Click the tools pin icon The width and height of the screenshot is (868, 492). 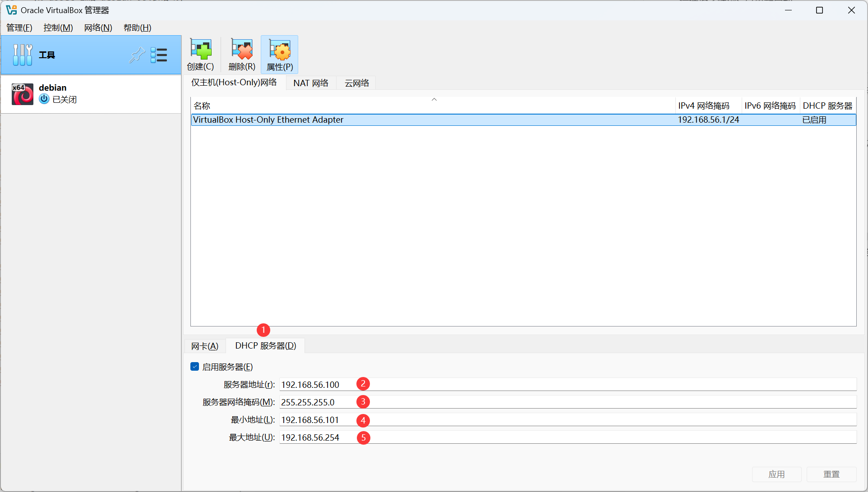coord(137,55)
